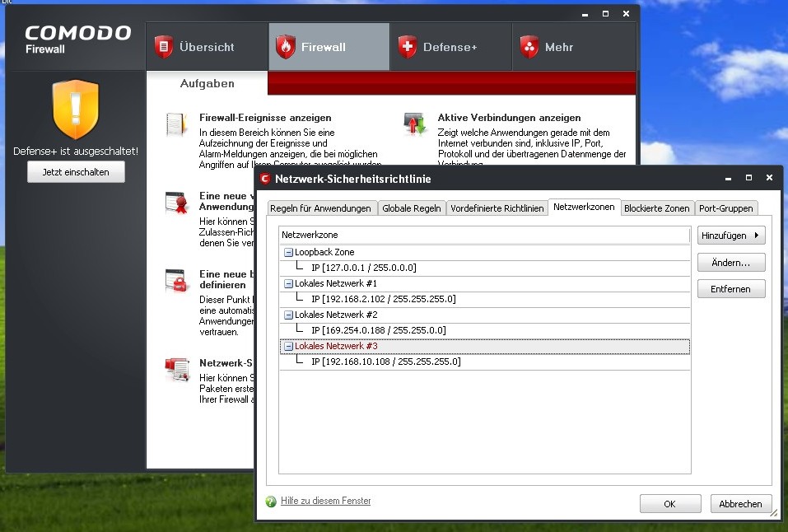This screenshot has height=532, width=788.
Task: Click the blocked application lock icon
Action: point(177,281)
